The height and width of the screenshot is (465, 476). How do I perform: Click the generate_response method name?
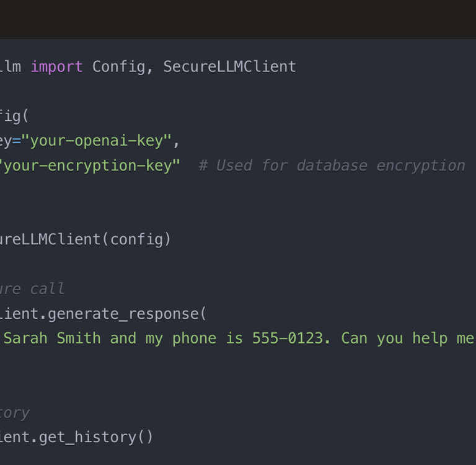click(x=123, y=314)
